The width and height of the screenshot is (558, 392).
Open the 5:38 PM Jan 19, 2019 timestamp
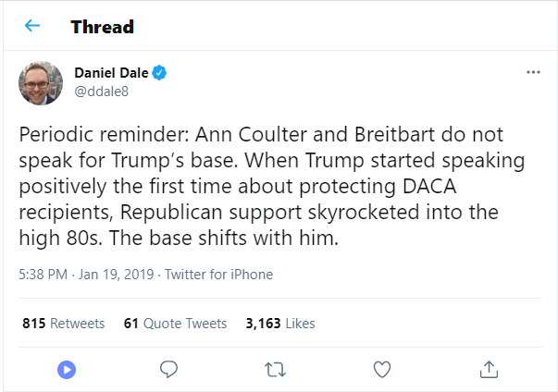(84, 275)
